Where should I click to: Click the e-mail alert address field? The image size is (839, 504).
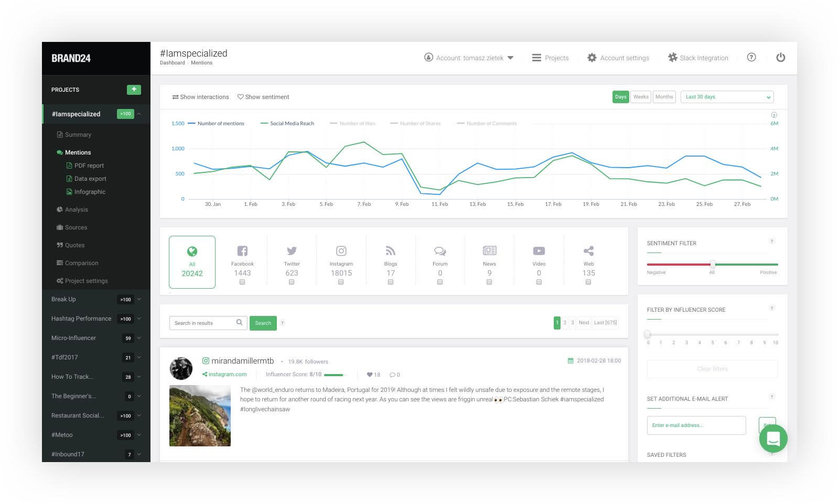pyautogui.click(x=696, y=425)
